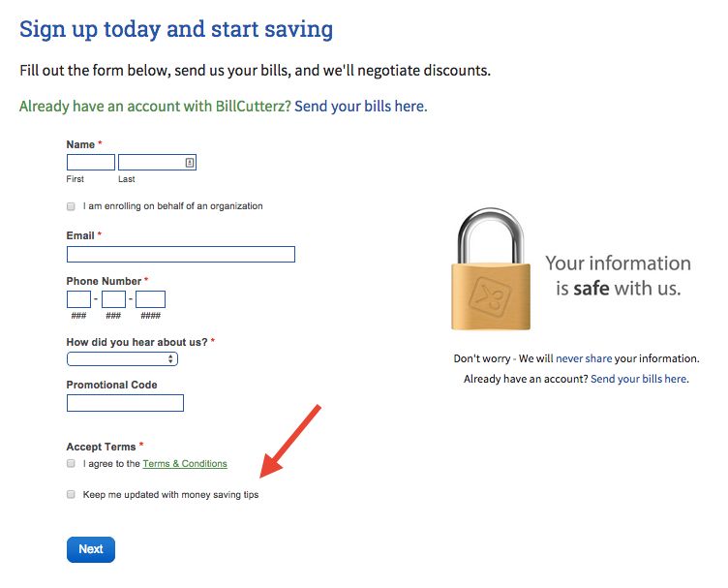Focus the Last name input field

150,163
